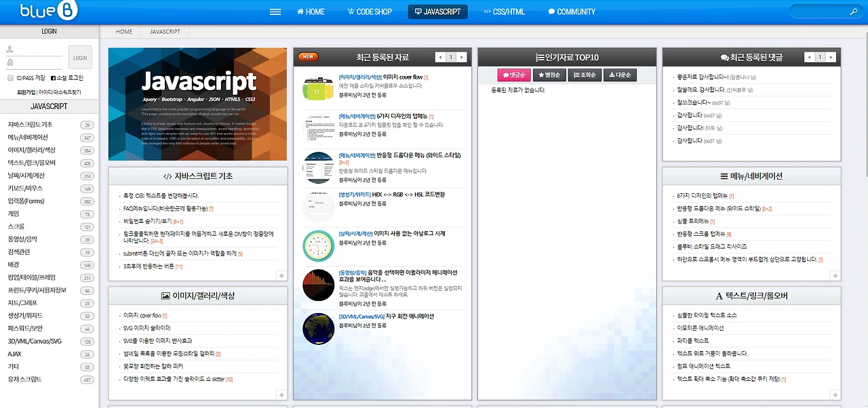
Task: Open comment '좋은자료 감사합니다~!'
Action: coord(703,77)
